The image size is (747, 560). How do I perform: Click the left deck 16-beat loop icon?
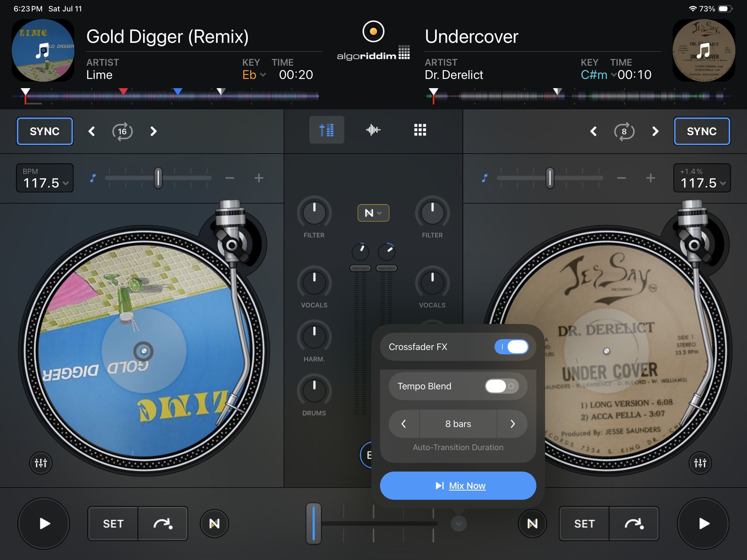coord(122,131)
